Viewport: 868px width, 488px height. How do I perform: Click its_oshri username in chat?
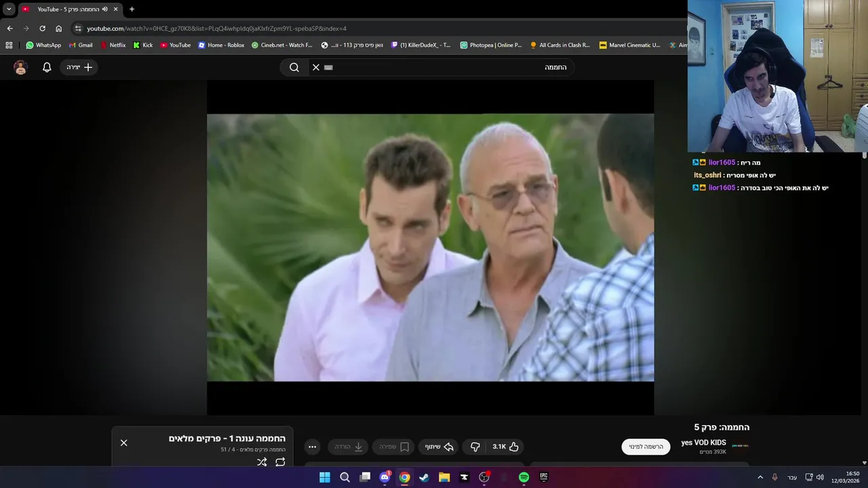707,175
